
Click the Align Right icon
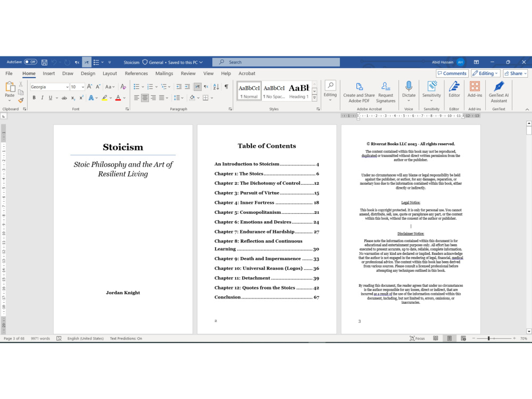[153, 98]
